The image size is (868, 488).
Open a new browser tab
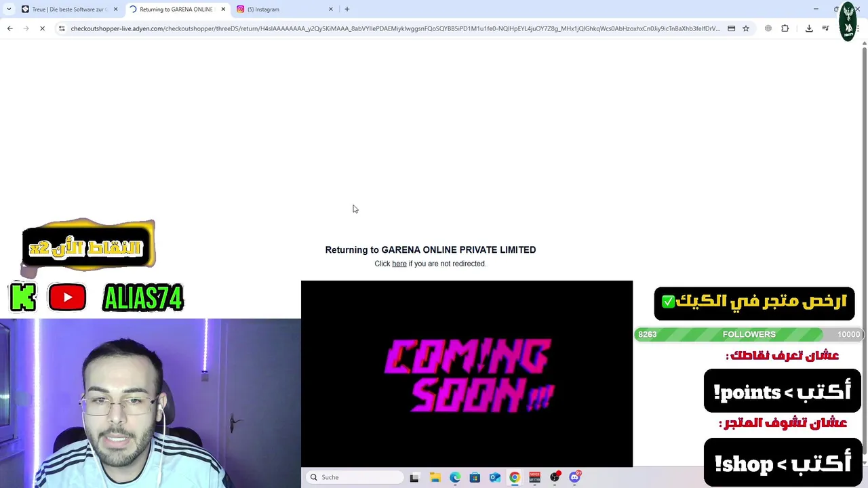pos(347,9)
